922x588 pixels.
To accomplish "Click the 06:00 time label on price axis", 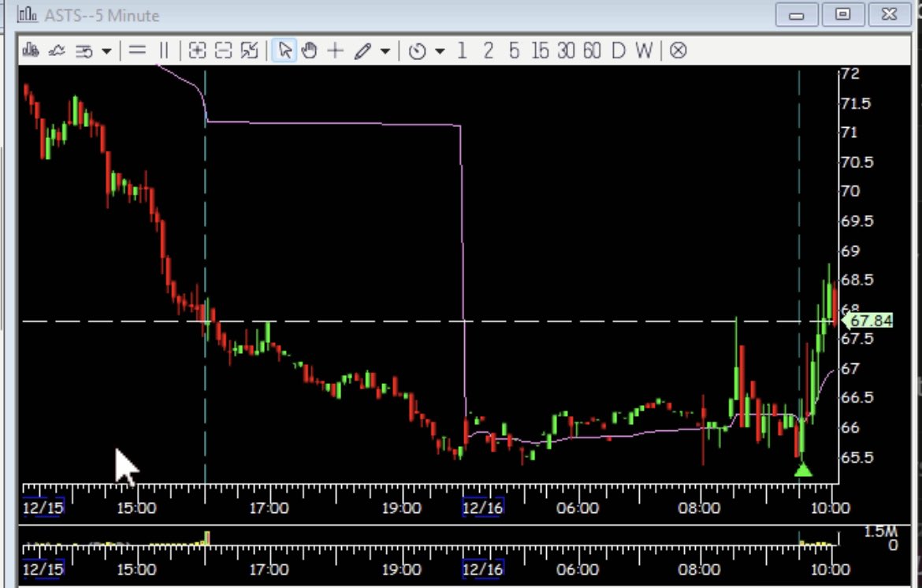I will coord(577,508).
